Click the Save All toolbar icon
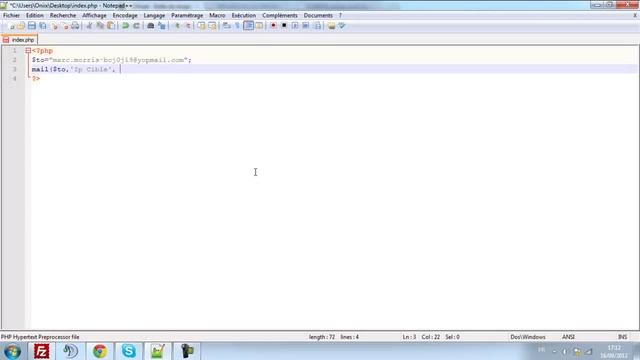Screen dimensions: 640x360 (x=42, y=26)
